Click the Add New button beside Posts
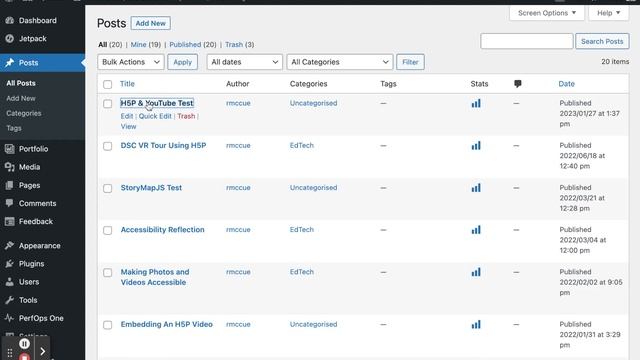Screen dimensions: 640x360 151,23
